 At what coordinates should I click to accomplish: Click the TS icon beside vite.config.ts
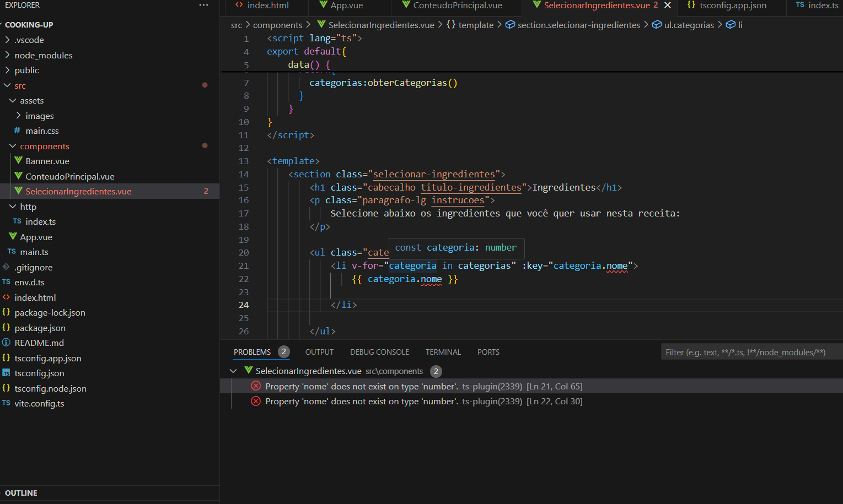(6, 403)
